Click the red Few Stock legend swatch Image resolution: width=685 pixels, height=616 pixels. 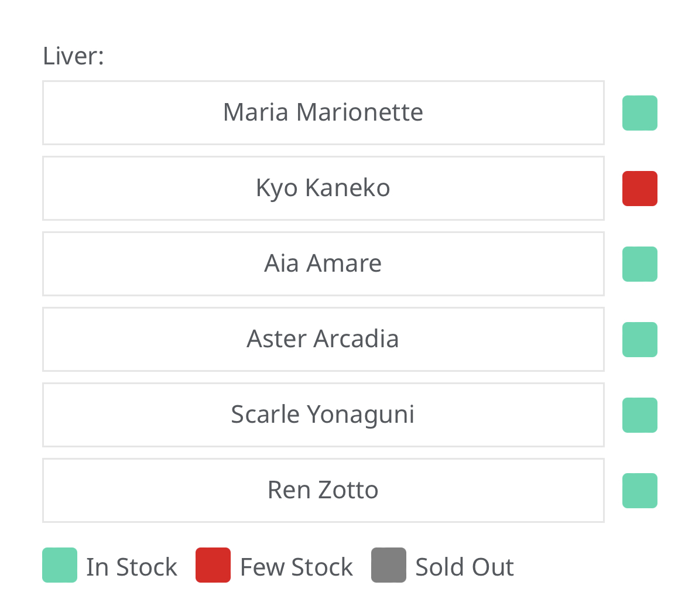tap(213, 565)
